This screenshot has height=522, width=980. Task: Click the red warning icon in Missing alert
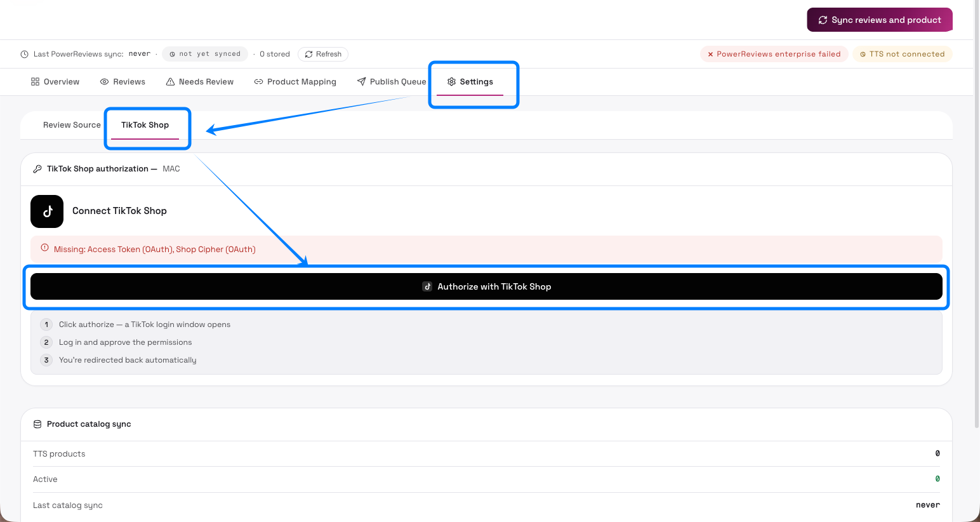tap(44, 248)
